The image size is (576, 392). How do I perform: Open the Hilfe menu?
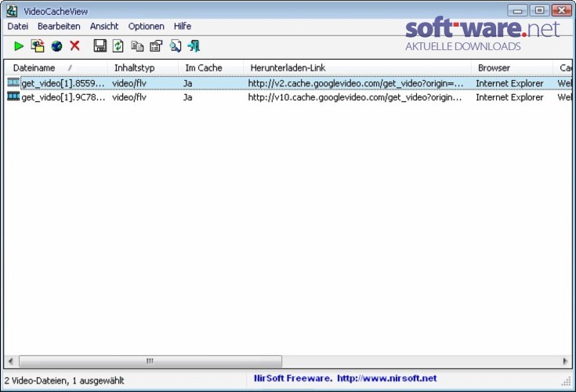(182, 27)
